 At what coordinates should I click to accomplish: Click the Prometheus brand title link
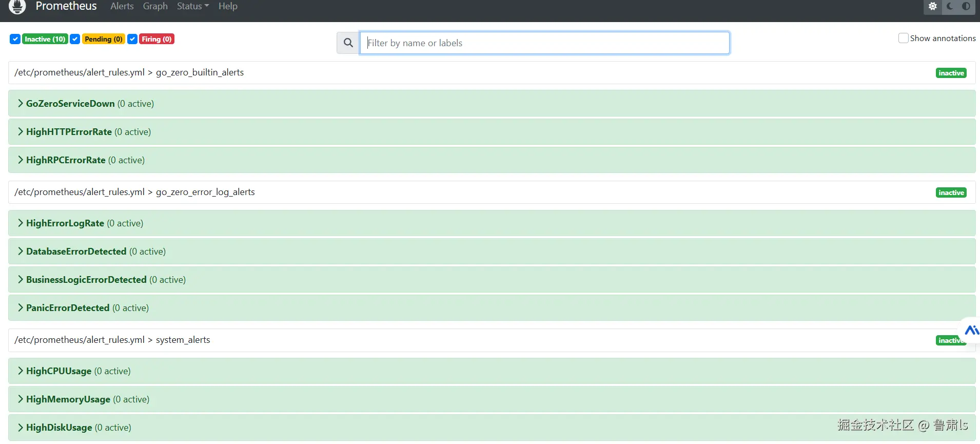pos(66,6)
